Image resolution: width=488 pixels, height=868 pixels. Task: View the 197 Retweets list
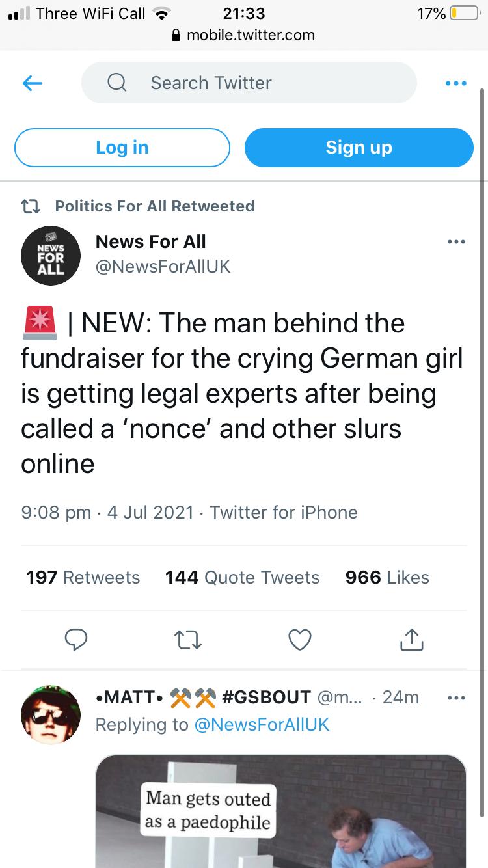(x=83, y=577)
